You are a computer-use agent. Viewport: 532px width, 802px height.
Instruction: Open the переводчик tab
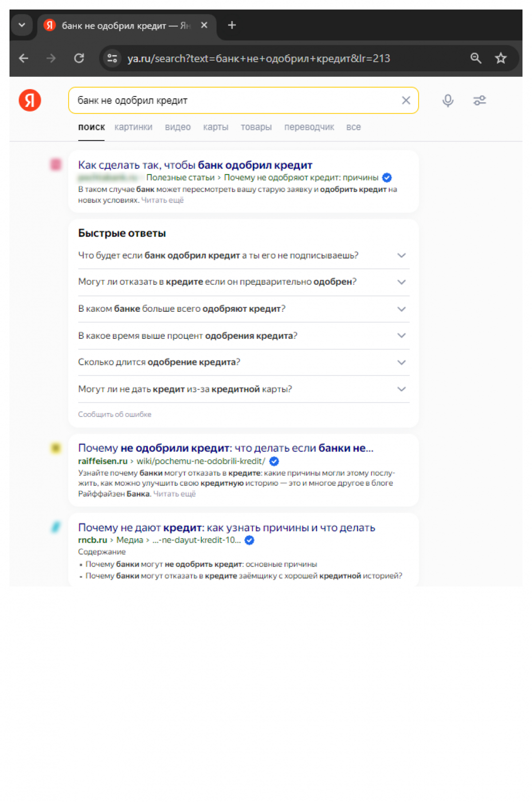[309, 127]
